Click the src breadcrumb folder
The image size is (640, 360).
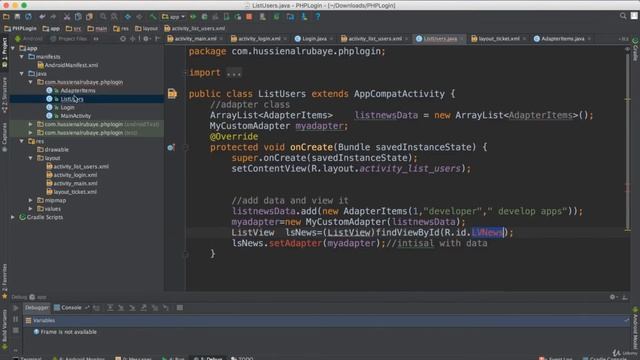coord(73,29)
